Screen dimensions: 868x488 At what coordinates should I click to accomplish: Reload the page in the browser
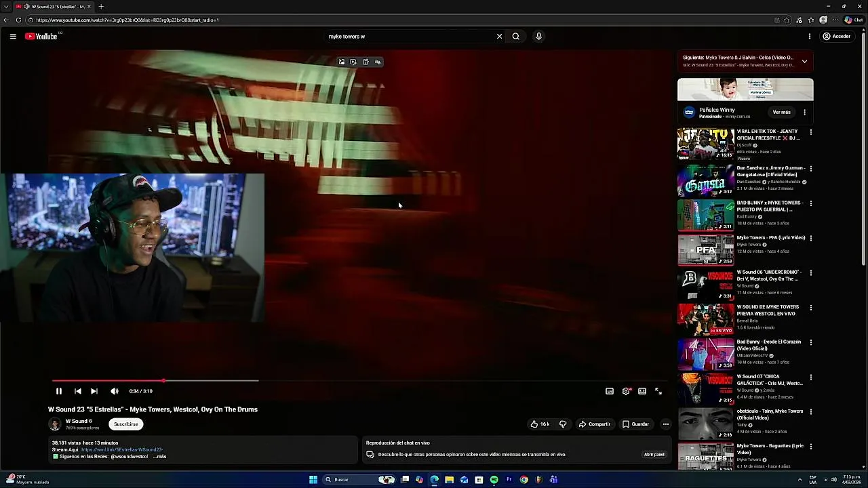point(18,20)
